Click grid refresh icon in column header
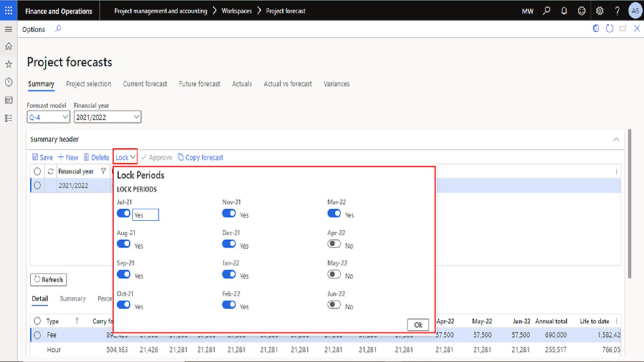The width and height of the screenshot is (644, 362). (x=50, y=171)
